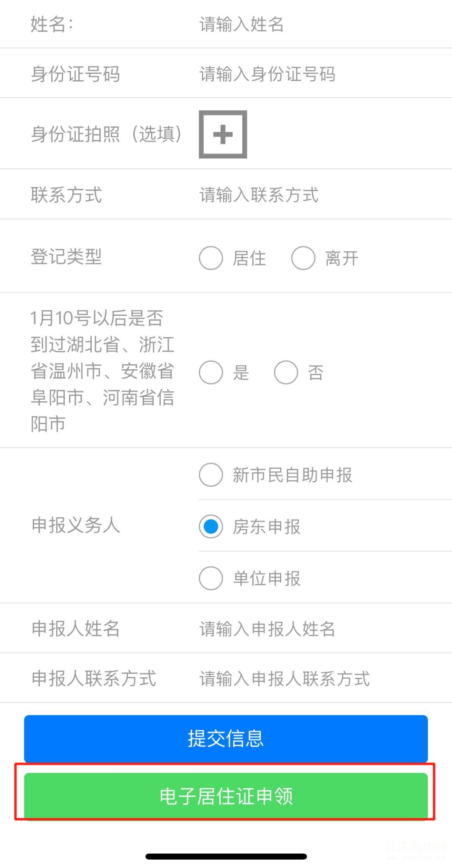Select 单位申报 as declaration obligor
Screen dimensions: 452x868
pos(211,579)
